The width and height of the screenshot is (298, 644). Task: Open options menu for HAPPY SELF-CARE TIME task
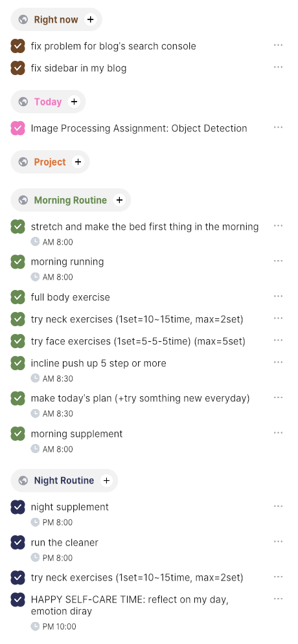click(279, 599)
